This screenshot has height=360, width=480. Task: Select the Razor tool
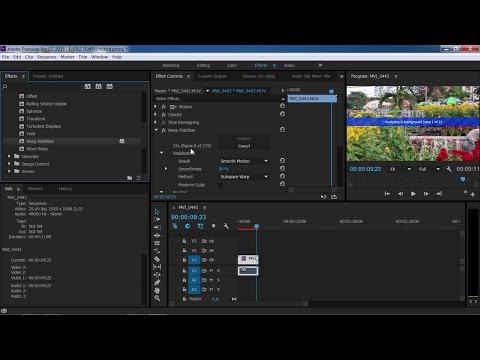point(157,259)
